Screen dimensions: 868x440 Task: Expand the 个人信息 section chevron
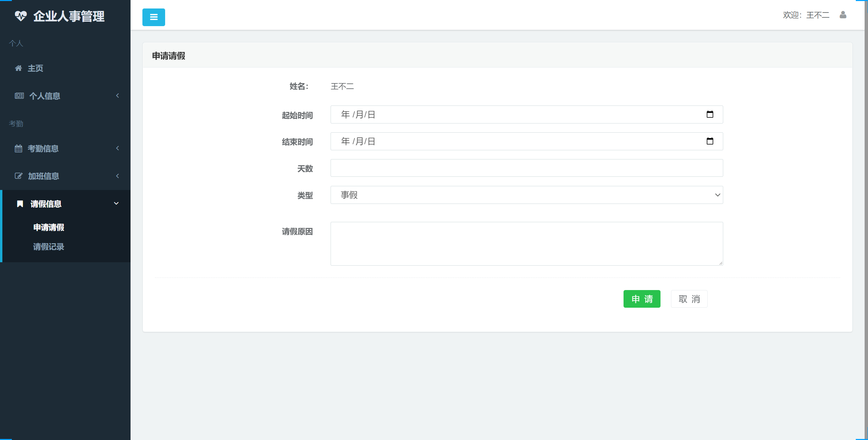pyautogui.click(x=117, y=96)
